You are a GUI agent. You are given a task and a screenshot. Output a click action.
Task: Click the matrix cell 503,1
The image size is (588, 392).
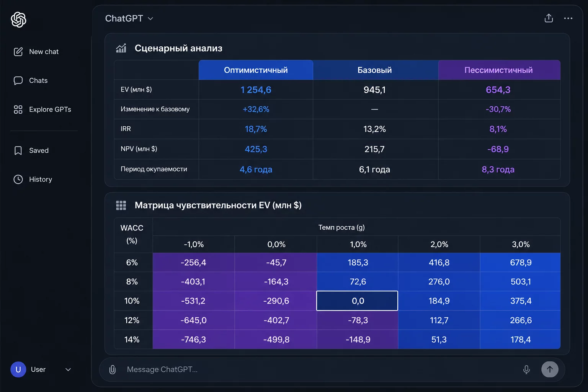click(x=521, y=282)
